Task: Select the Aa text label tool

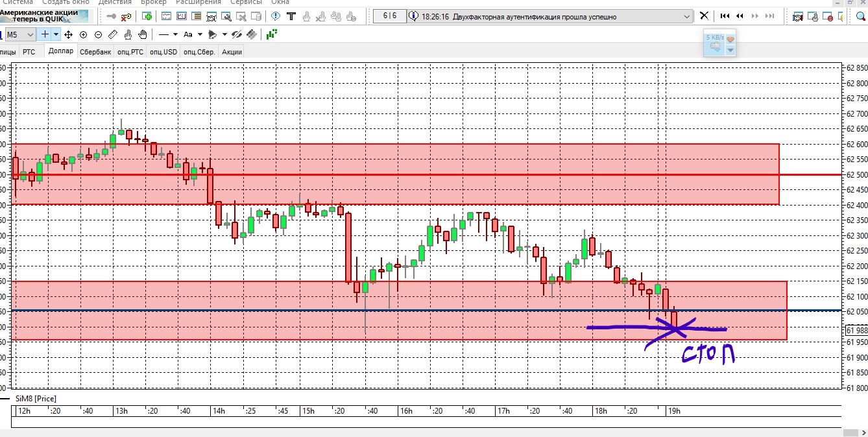Action: click(x=188, y=34)
